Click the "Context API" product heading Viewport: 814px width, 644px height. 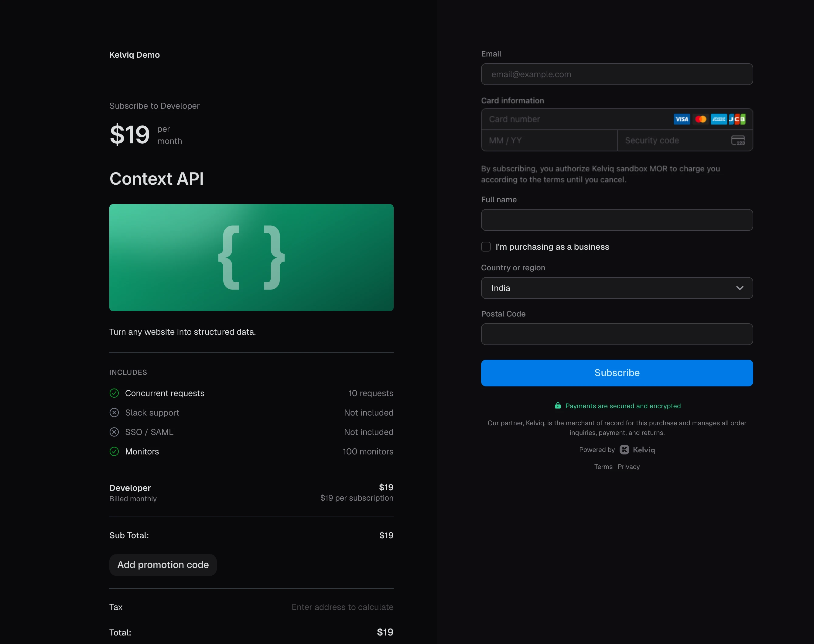156,179
